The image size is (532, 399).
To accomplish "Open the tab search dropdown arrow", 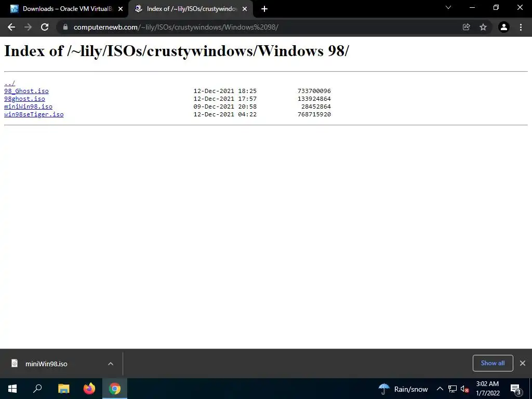I will (448, 7).
